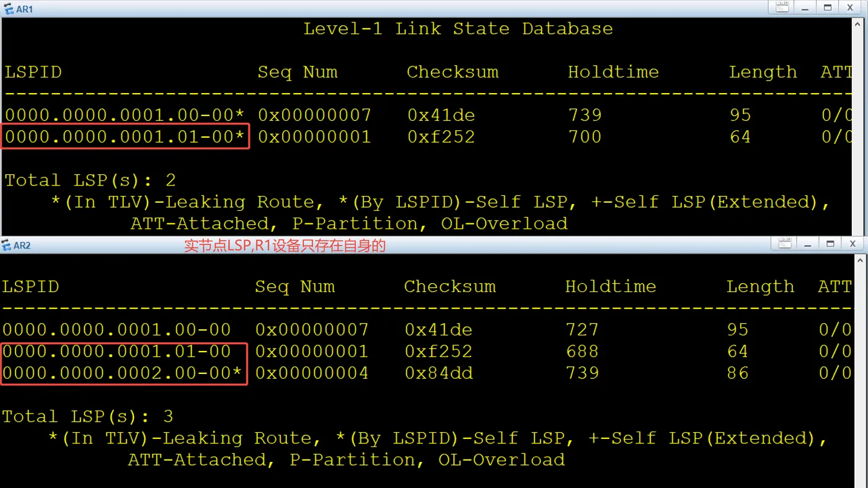Maximize the AR1 terminal window
This screenshot has width=868, height=488.
(x=828, y=7)
